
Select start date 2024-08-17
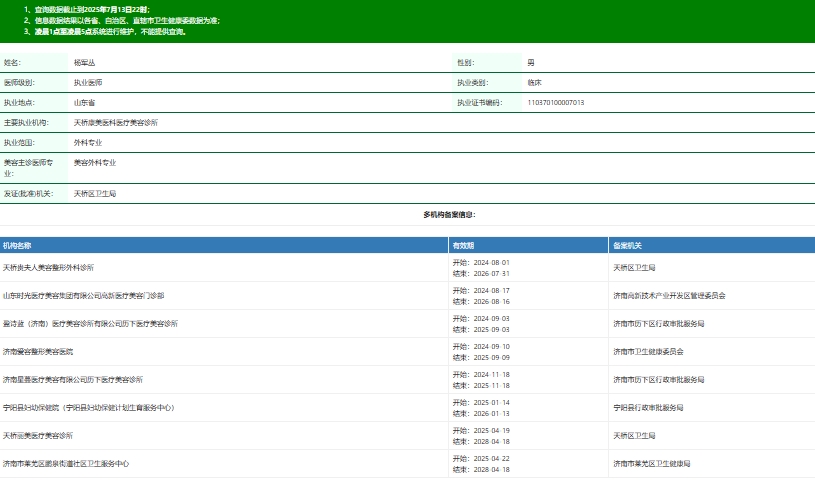[x=491, y=291]
